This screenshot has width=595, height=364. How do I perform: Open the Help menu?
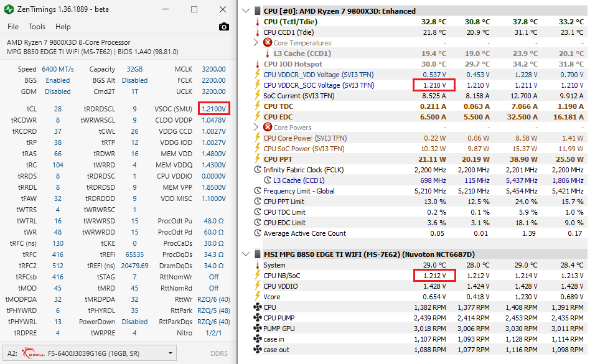click(63, 27)
